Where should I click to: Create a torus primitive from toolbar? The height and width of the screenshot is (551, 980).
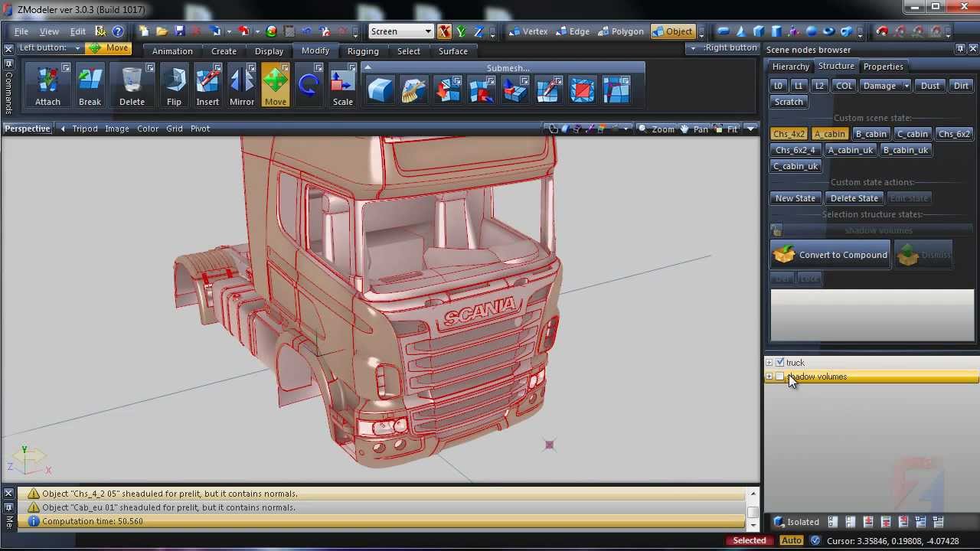tap(829, 31)
